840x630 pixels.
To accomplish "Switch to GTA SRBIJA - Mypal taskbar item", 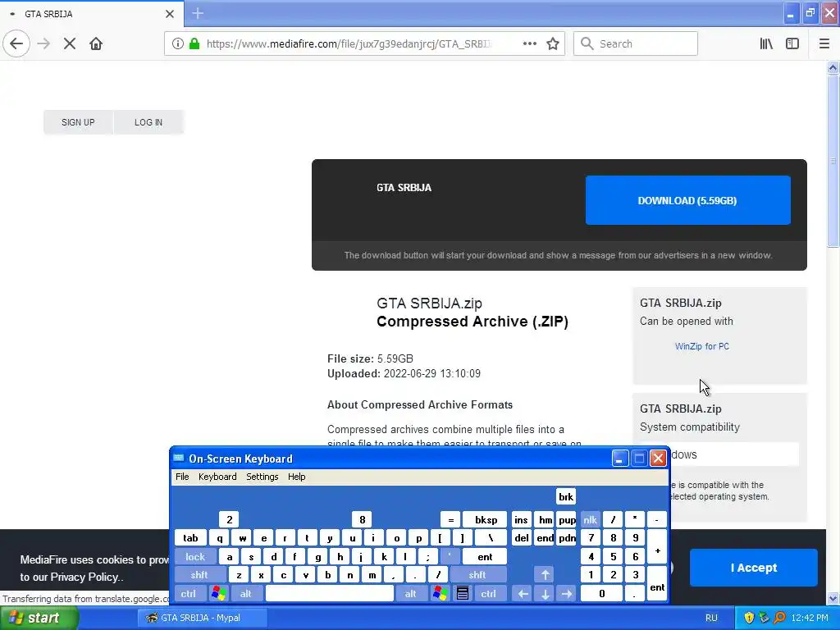I will pos(203,618).
